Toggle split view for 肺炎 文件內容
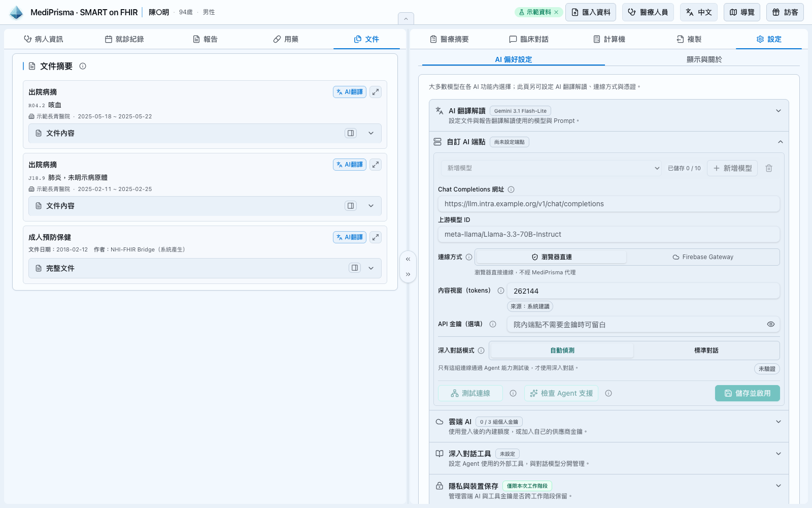 point(351,206)
